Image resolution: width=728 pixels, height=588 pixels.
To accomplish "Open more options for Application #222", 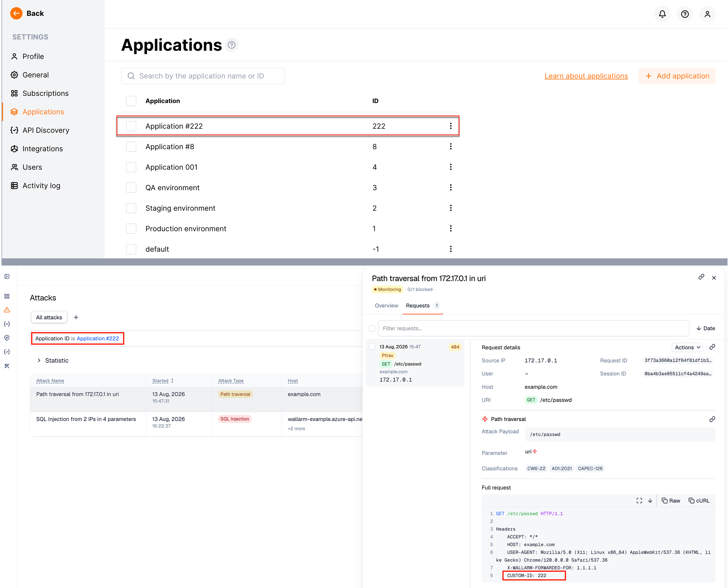I will click(451, 126).
